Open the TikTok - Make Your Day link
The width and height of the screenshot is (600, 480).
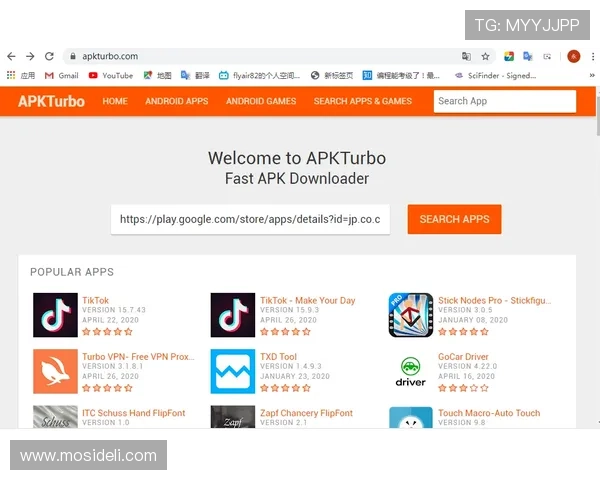pyautogui.click(x=307, y=300)
